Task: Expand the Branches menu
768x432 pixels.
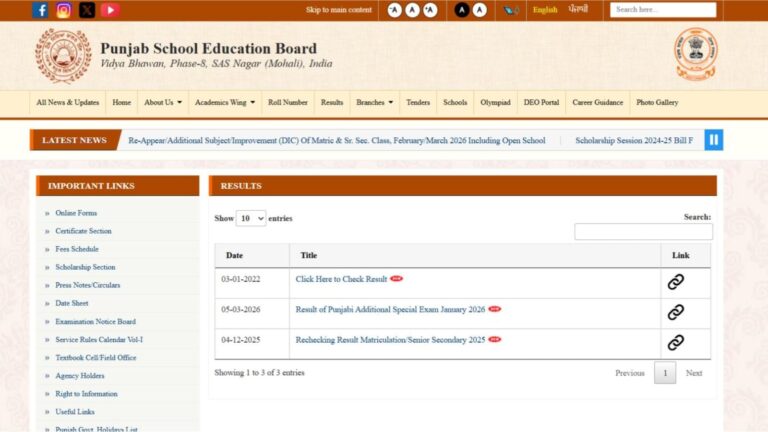Action: point(374,102)
